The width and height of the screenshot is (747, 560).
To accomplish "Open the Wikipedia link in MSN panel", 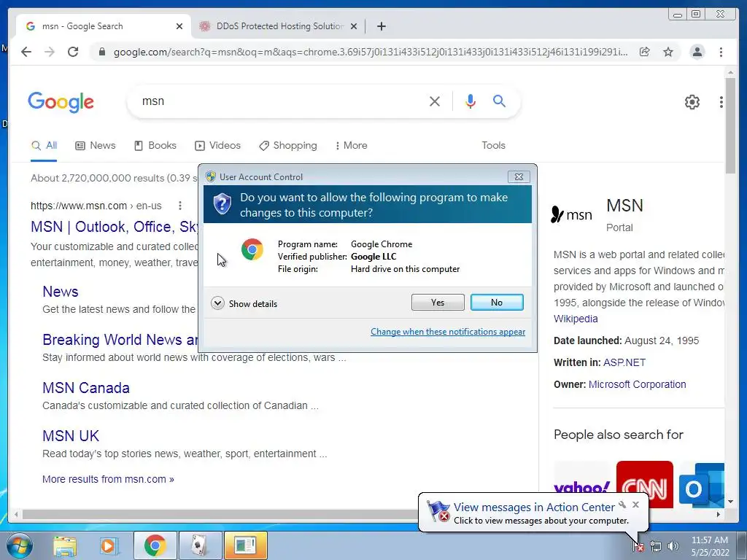I will click(576, 319).
